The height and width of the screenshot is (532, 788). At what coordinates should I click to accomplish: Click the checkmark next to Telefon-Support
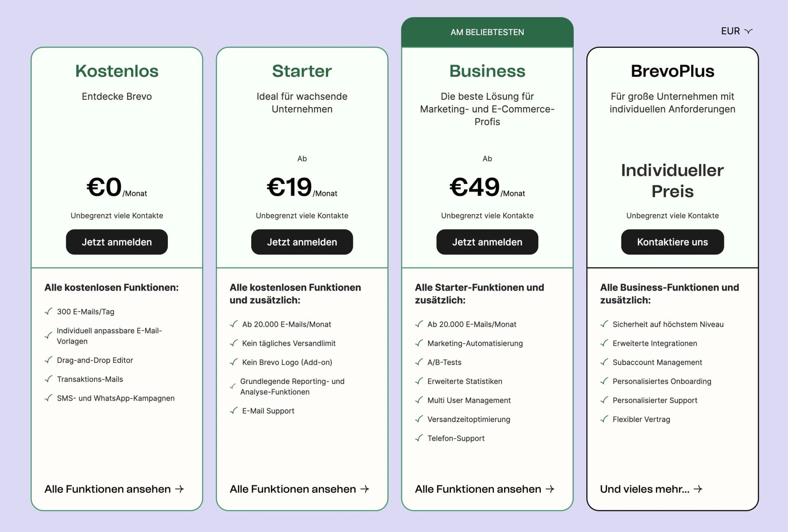(419, 438)
